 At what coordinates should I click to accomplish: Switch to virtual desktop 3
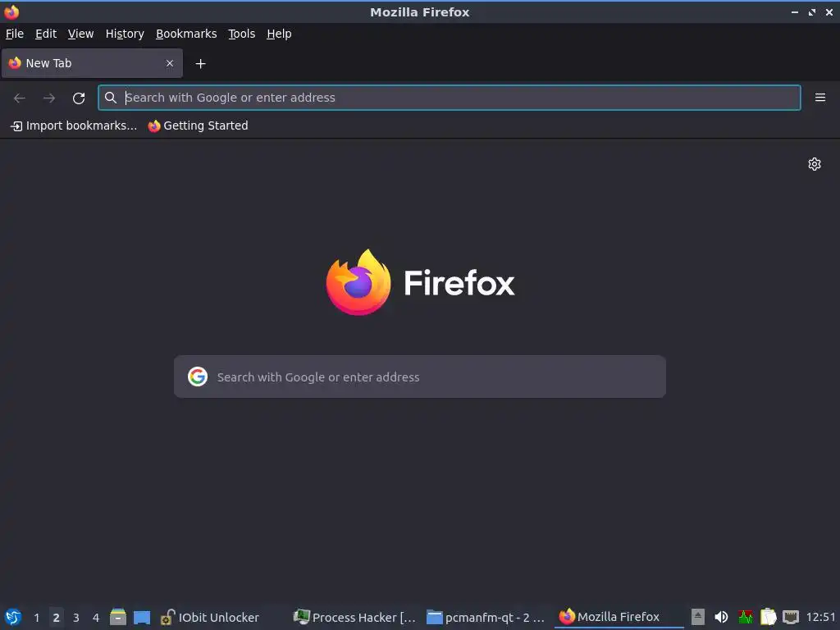click(76, 618)
